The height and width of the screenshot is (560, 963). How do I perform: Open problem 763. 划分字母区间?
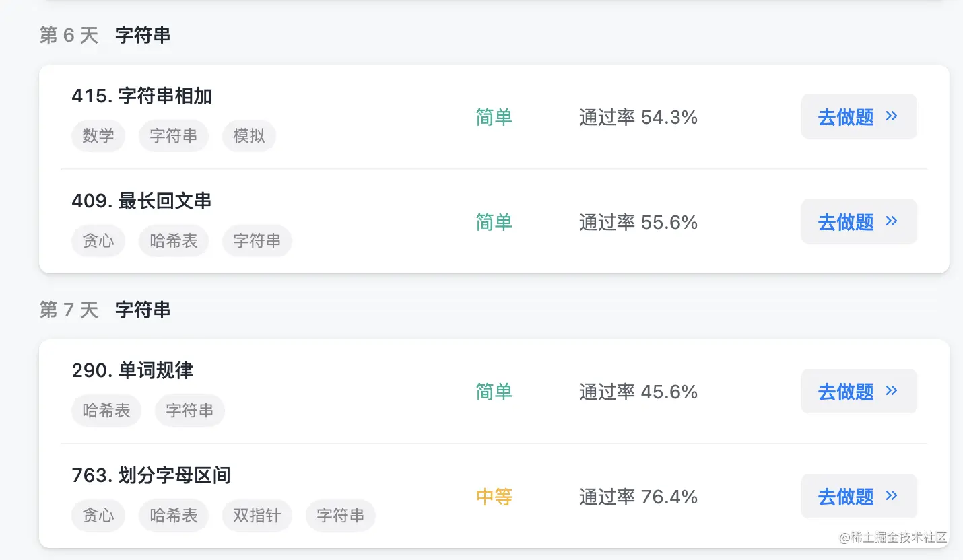click(151, 476)
